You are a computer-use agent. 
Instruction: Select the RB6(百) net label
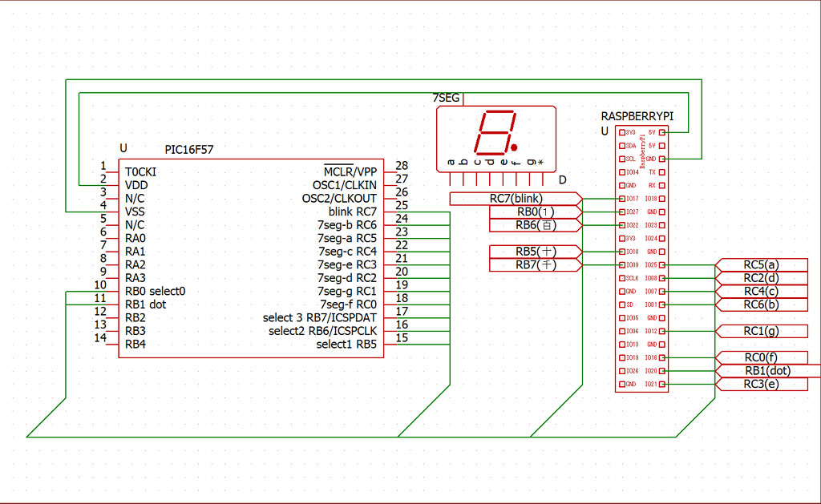coord(536,225)
